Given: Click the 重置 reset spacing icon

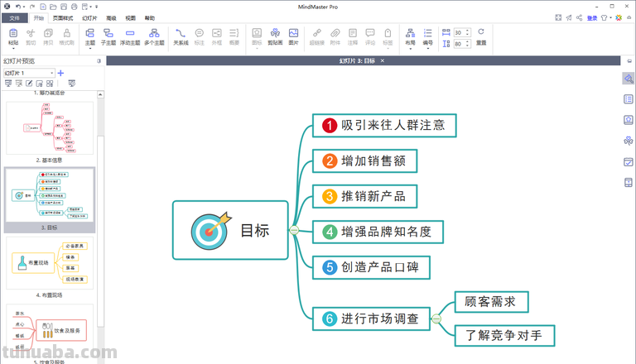Looking at the screenshot, I should [x=481, y=32].
